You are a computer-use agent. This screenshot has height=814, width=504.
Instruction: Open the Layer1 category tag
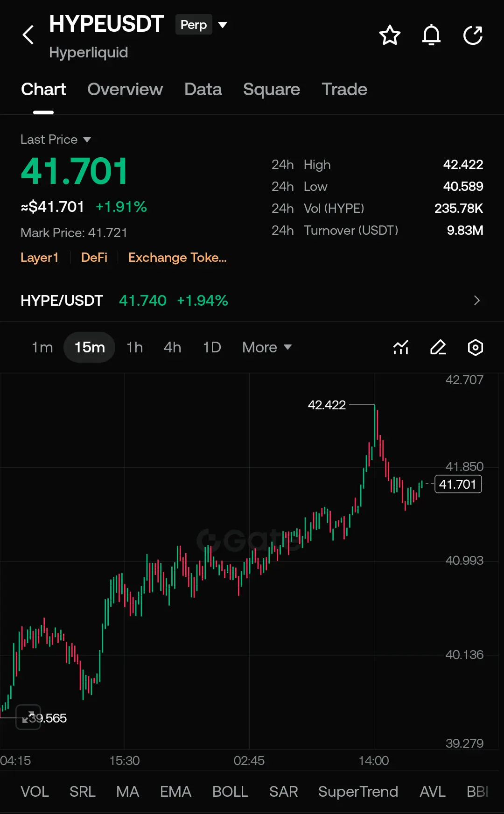[40, 258]
